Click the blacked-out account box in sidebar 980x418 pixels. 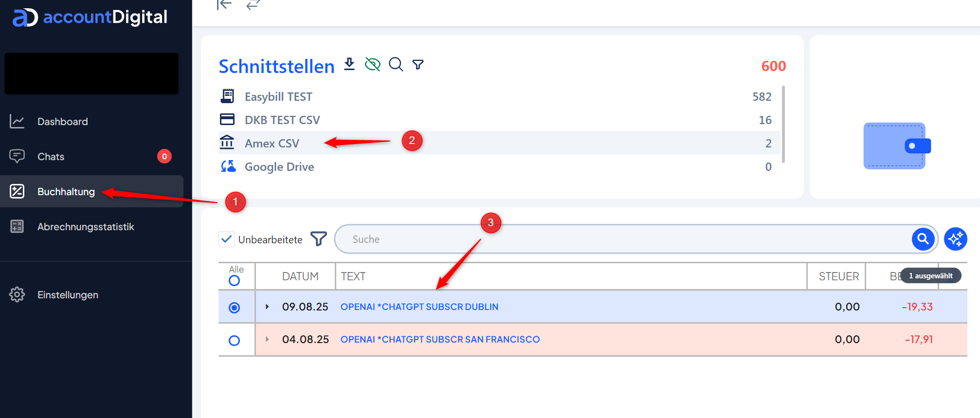(91, 73)
